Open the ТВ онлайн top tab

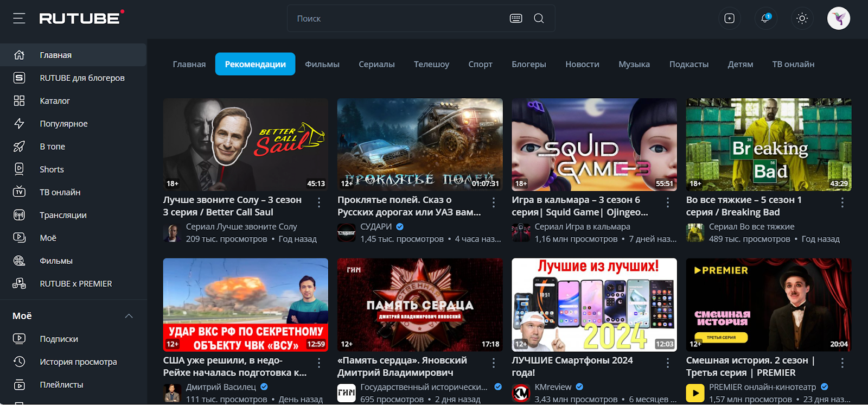click(x=793, y=64)
